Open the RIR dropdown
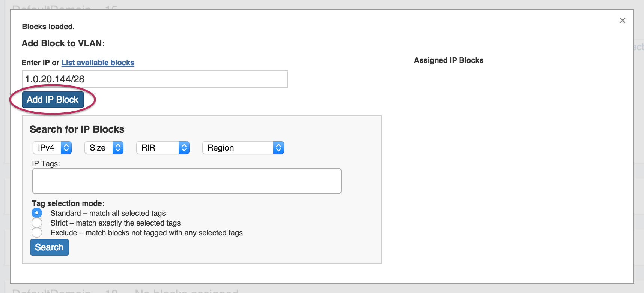 pos(163,148)
